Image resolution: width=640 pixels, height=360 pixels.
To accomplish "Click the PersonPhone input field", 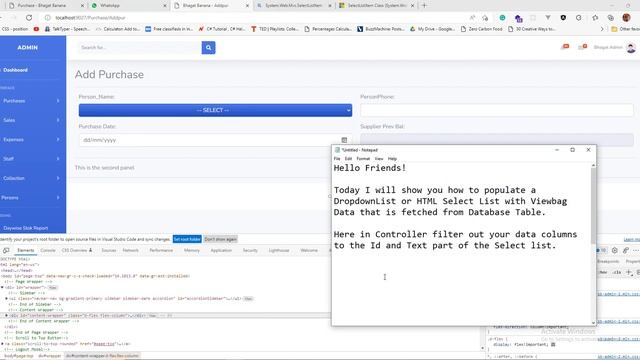I will point(497,110).
